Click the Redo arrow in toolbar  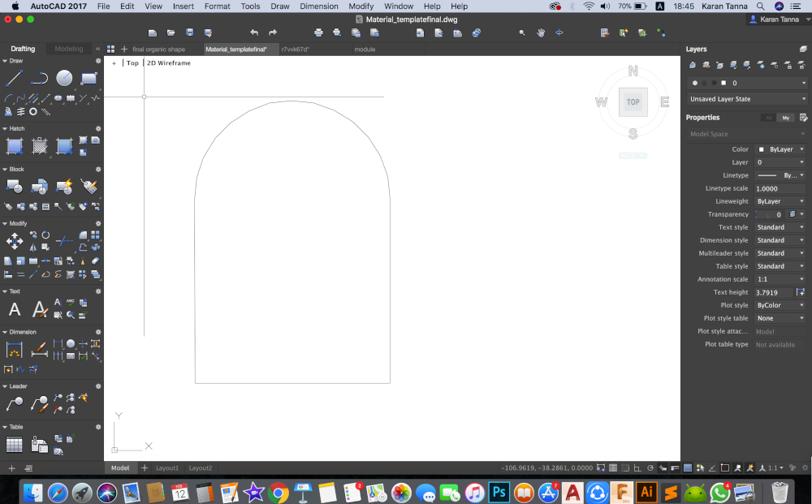coord(273,32)
